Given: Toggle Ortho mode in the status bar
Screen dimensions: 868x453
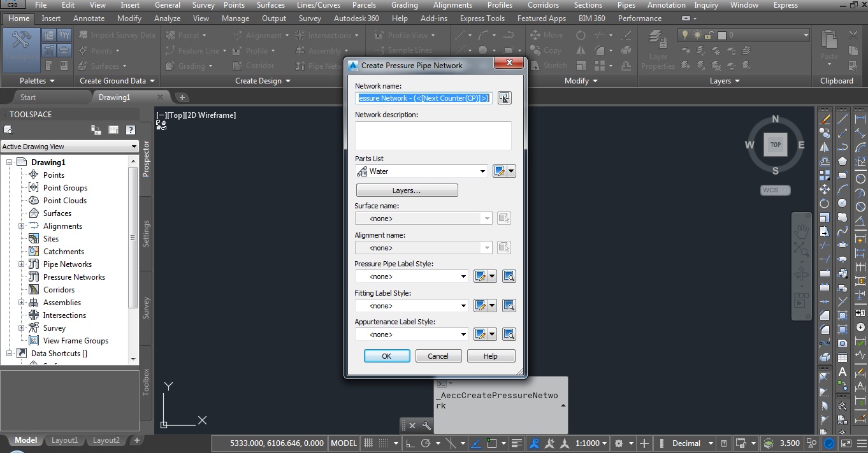Looking at the screenshot, I should click(410, 443).
